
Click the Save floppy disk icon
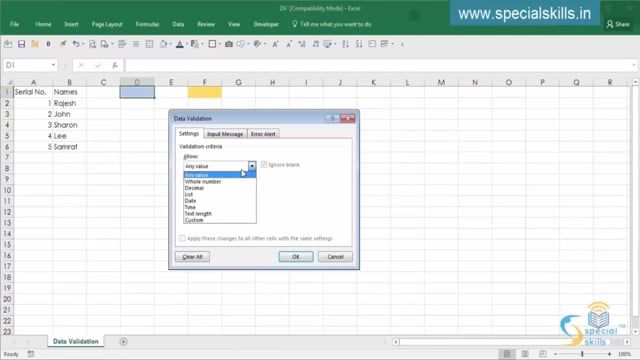coord(21,44)
